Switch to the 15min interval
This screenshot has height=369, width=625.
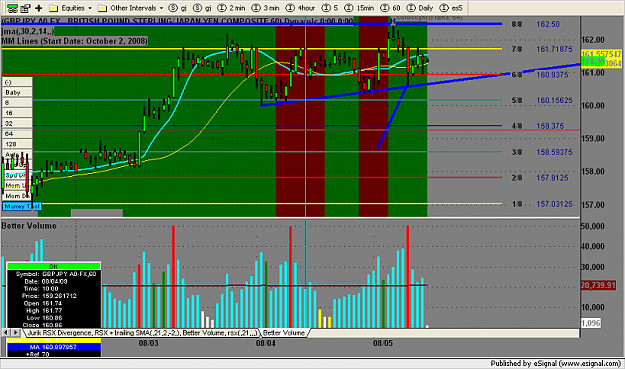pyautogui.click(x=360, y=8)
